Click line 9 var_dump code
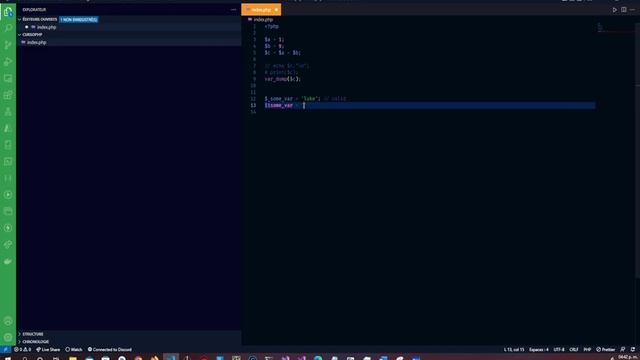The height and width of the screenshot is (360, 640). click(x=282, y=79)
